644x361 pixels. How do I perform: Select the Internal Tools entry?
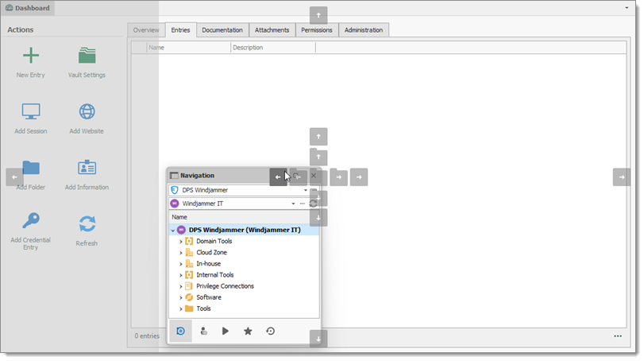(215, 275)
